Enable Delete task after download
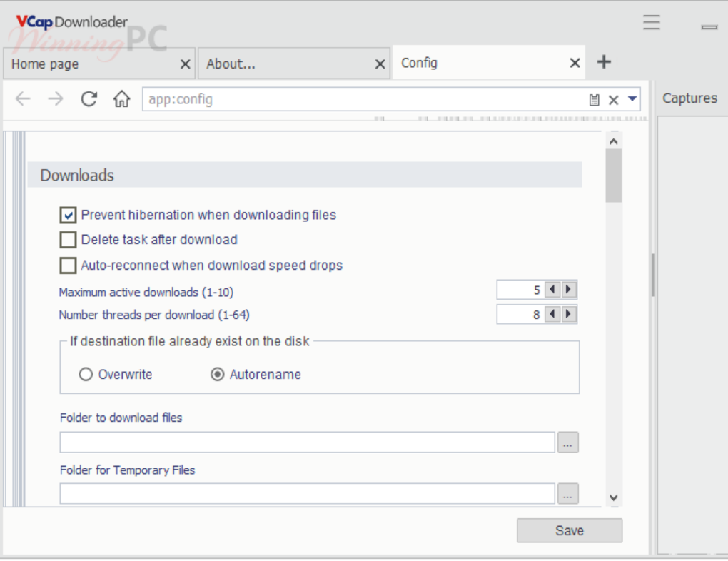The width and height of the screenshot is (728, 561). tap(69, 240)
